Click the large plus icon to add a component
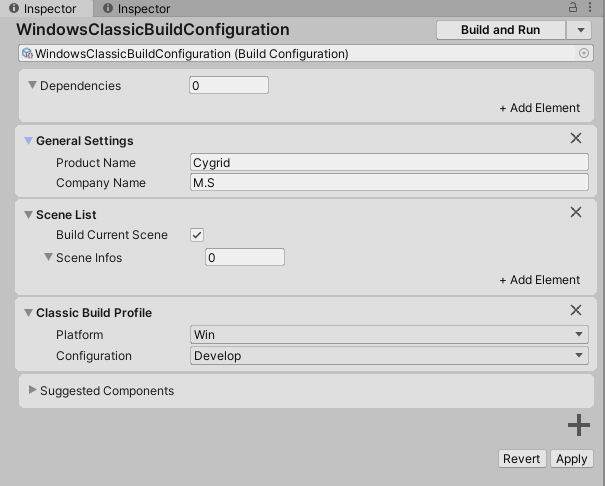The width and height of the screenshot is (605, 486). [579, 425]
